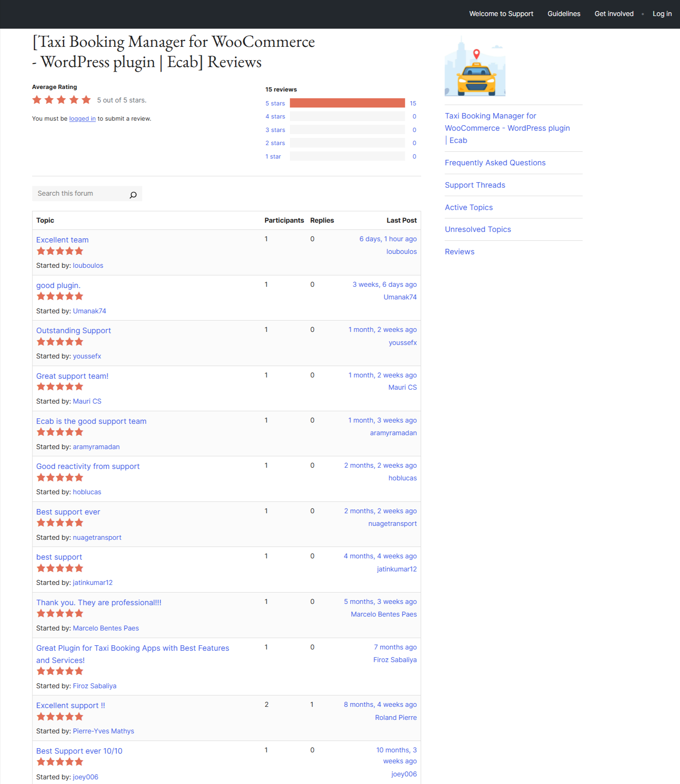The height and width of the screenshot is (784, 680).
Task: View louboulos profile after Started by
Action: (x=88, y=266)
